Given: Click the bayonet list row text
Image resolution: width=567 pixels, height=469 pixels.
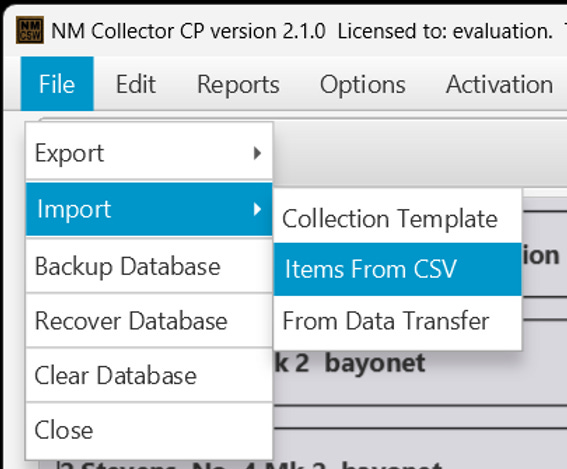Looking at the screenshot, I should pyautogui.click(x=350, y=363).
